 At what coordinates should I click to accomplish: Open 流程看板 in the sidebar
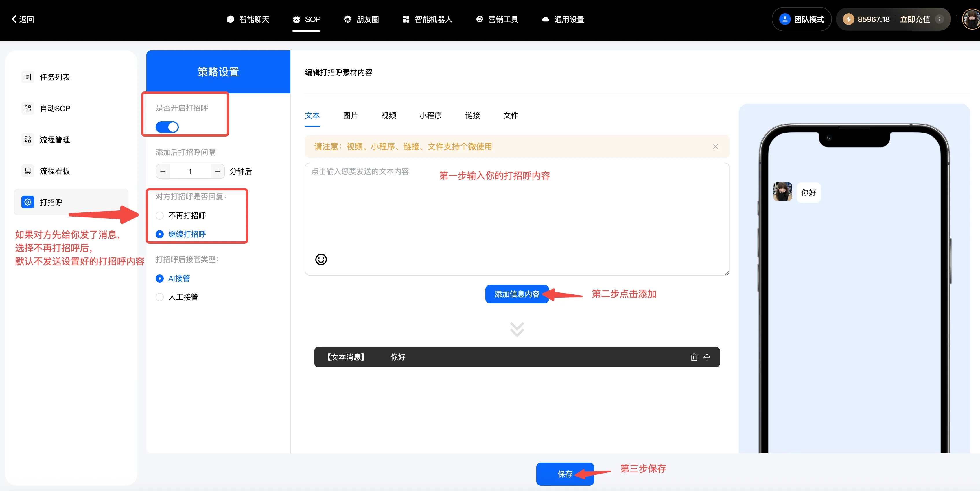pos(55,171)
